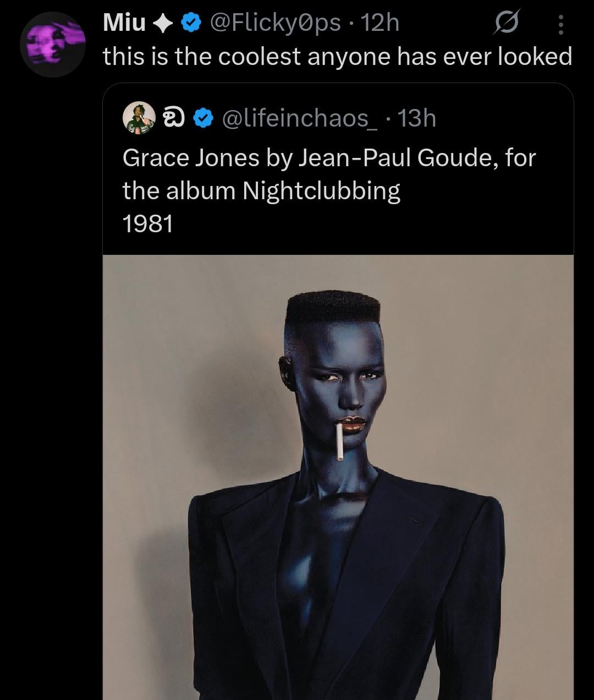Click the flat-top hair in the photo

[x=333, y=309]
